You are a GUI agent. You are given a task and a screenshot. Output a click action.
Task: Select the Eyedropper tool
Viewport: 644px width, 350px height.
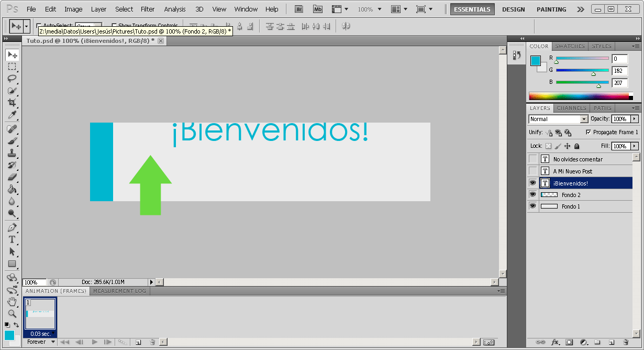[x=12, y=115]
